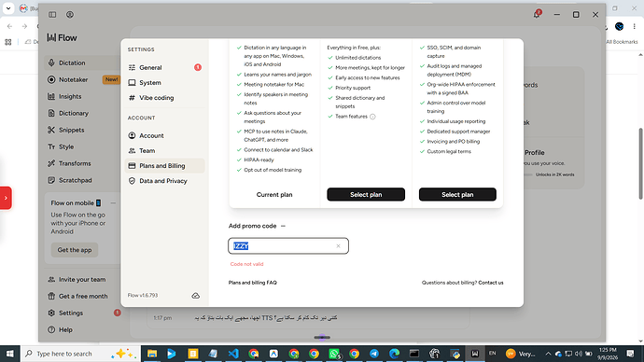644x362 pixels.
Task: Show hidden system tray icons
Action: [548, 354]
